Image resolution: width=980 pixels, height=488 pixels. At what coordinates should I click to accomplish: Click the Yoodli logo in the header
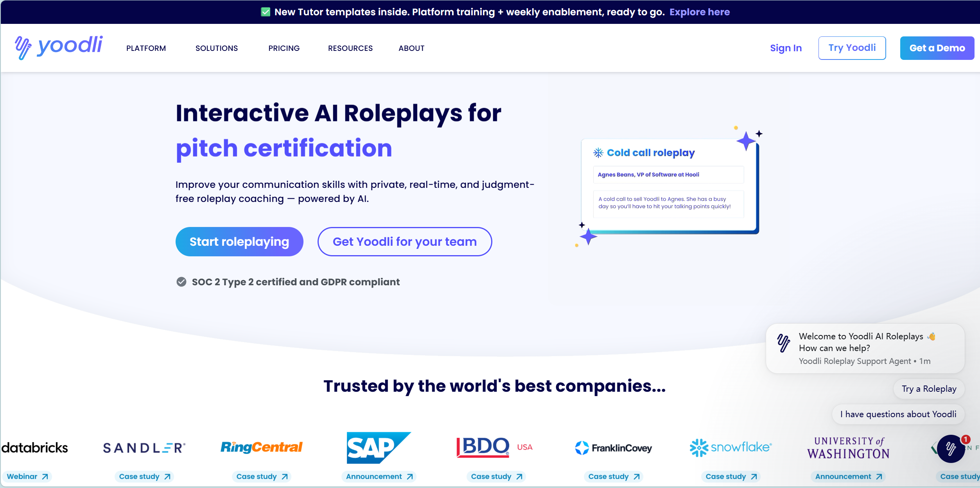click(x=59, y=47)
